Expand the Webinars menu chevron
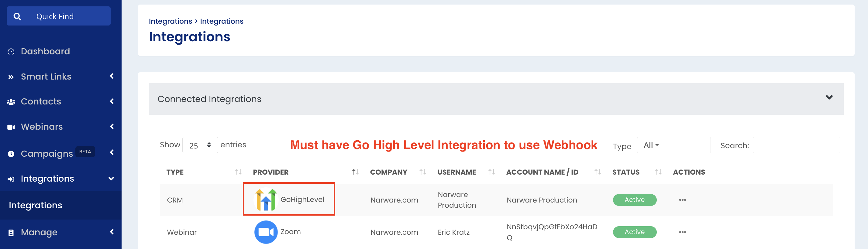This screenshot has width=868, height=249. click(x=112, y=126)
